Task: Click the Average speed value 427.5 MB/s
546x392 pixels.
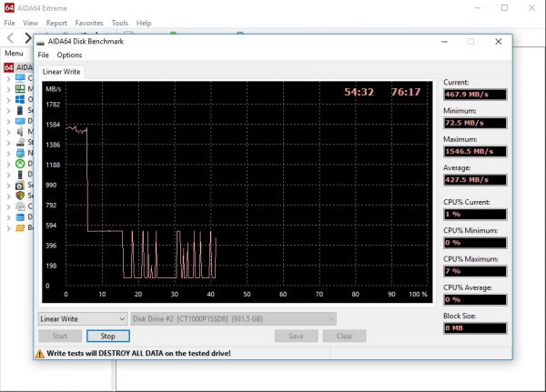Action: pyautogui.click(x=475, y=180)
